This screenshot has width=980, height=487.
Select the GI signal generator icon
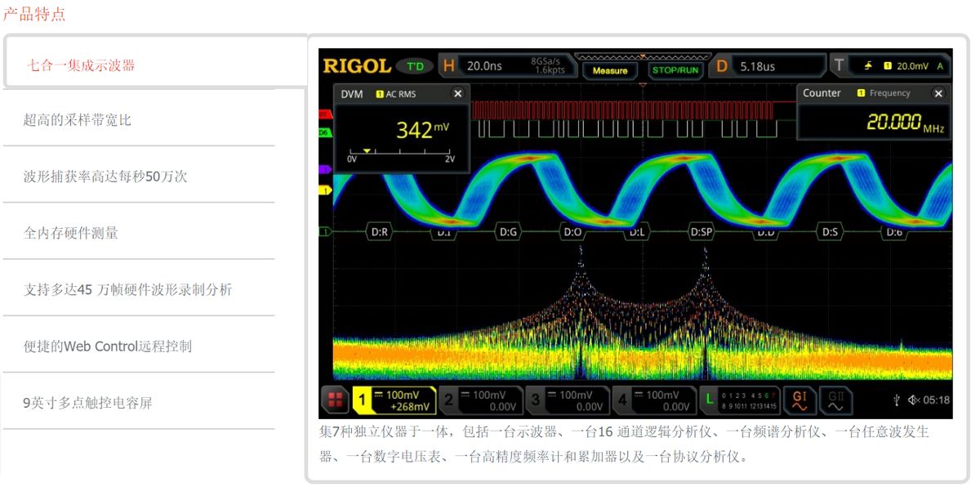[x=799, y=400]
